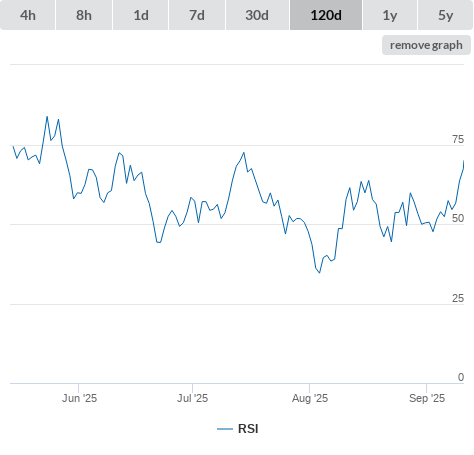This screenshot has height=455, width=474.
Task: Switch the chart to 1y range
Action: click(x=390, y=15)
